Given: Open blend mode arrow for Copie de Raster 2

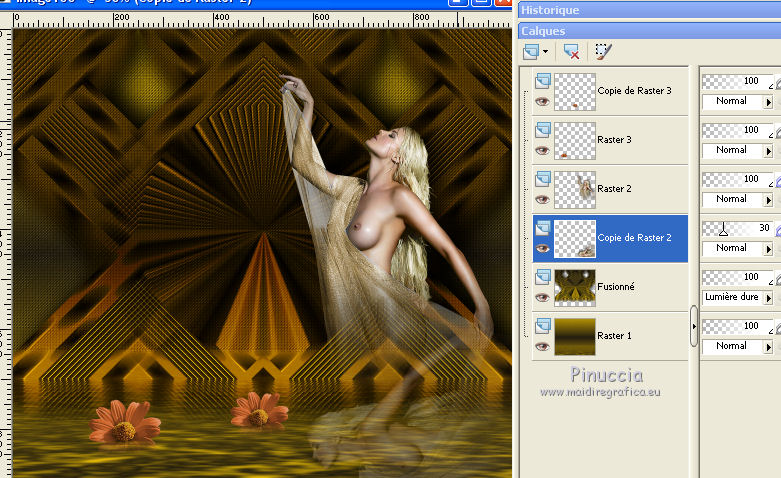Looking at the screenshot, I should coord(769,249).
